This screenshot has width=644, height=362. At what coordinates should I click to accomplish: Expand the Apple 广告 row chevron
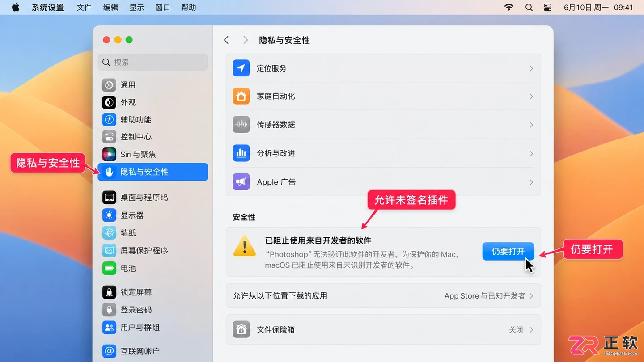pos(531,182)
